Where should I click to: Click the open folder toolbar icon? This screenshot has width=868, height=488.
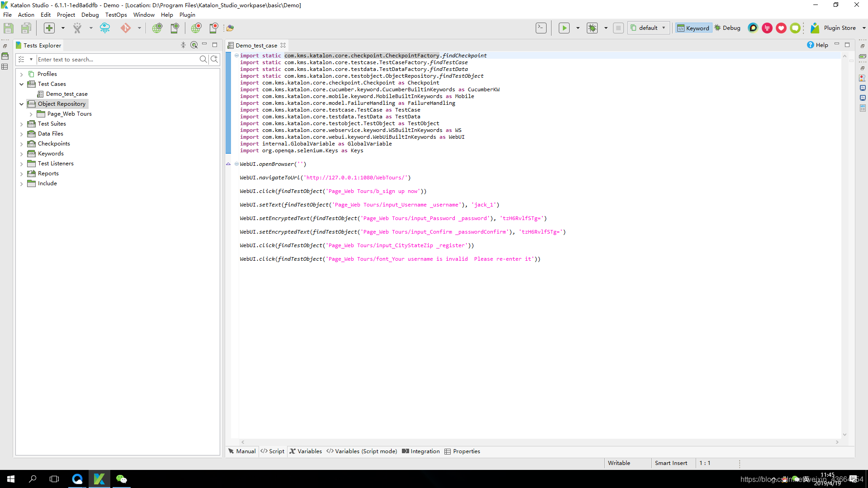230,28
